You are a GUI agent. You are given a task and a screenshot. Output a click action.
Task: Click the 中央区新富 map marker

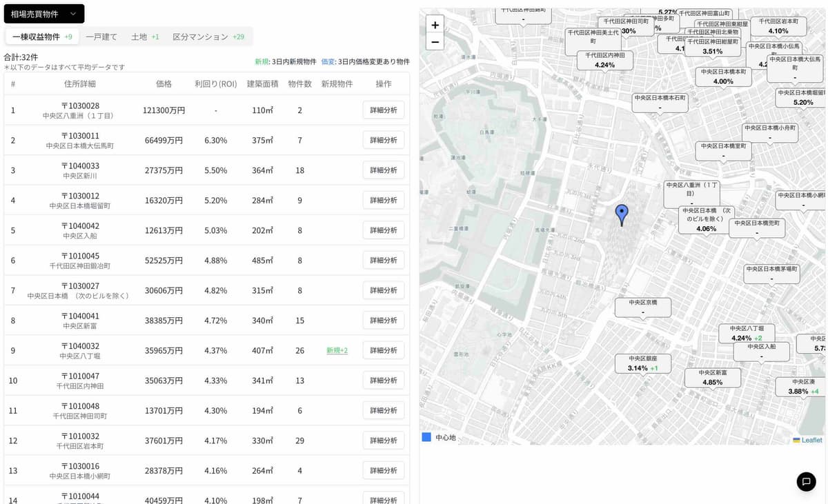click(712, 377)
